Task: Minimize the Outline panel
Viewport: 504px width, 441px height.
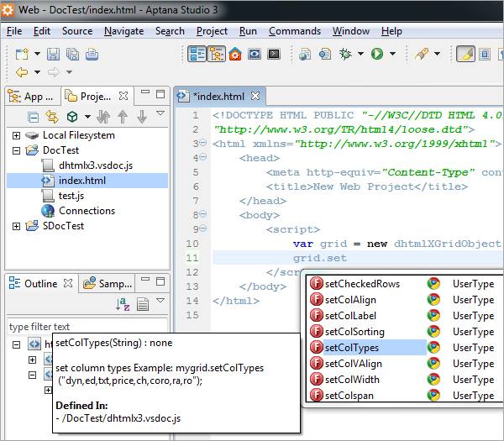Action: 145,279
